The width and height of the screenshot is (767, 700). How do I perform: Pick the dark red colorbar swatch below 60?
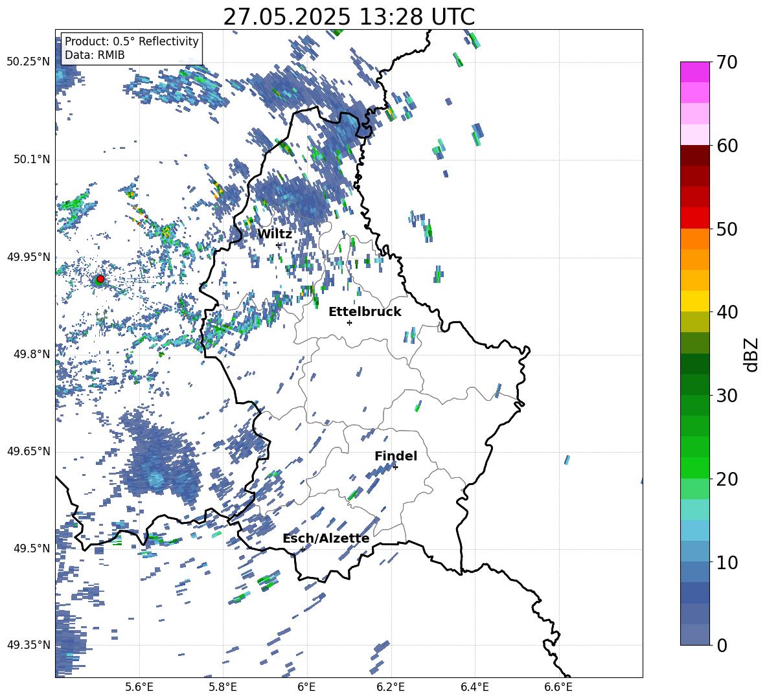(x=694, y=155)
